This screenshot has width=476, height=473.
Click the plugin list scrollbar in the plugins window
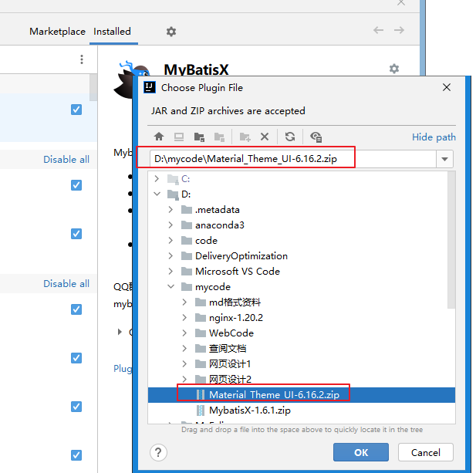(x=93, y=87)
